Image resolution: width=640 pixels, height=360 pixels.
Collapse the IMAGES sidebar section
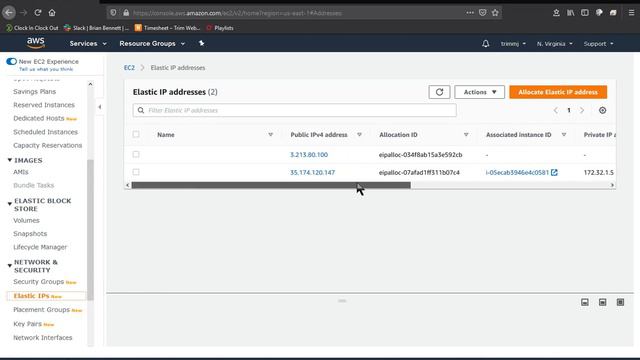(x=10, y=160)
